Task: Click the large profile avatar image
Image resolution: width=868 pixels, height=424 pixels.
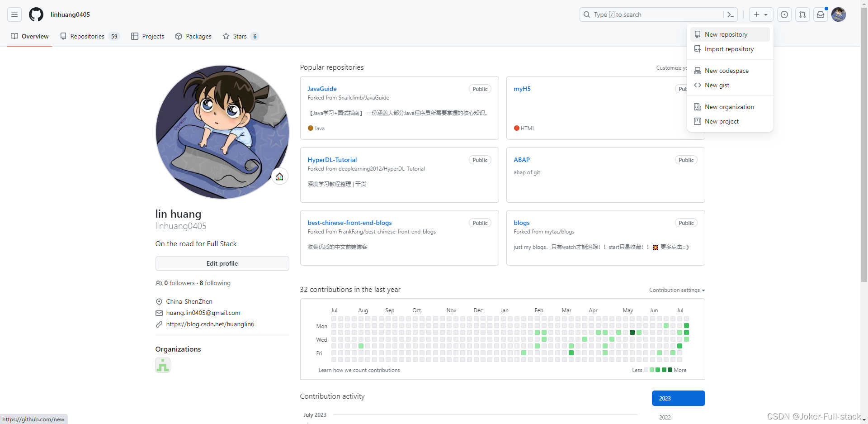Action: 222,132
